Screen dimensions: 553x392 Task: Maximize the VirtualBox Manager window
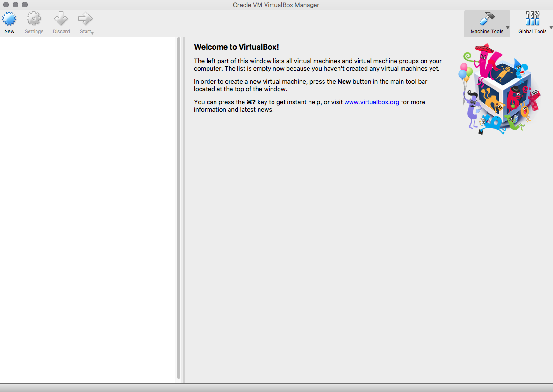pyautogui.click(x=25, y=5)
